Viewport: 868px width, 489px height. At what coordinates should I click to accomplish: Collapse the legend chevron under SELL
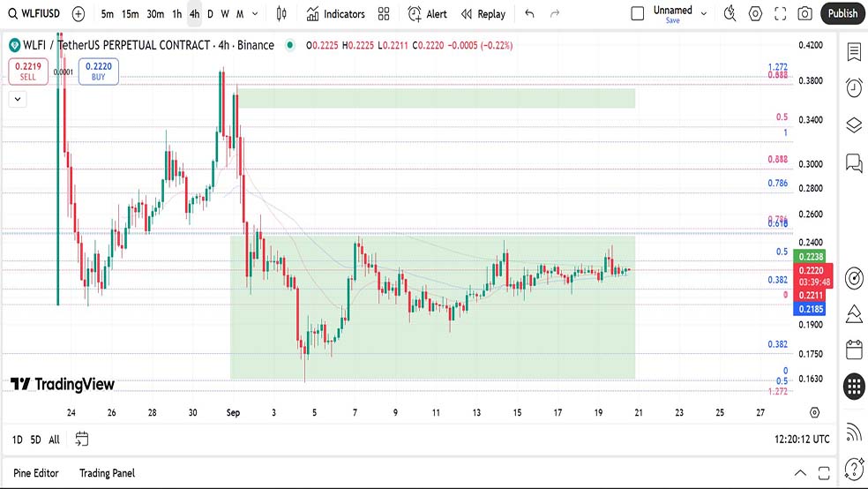coord(18,99)
